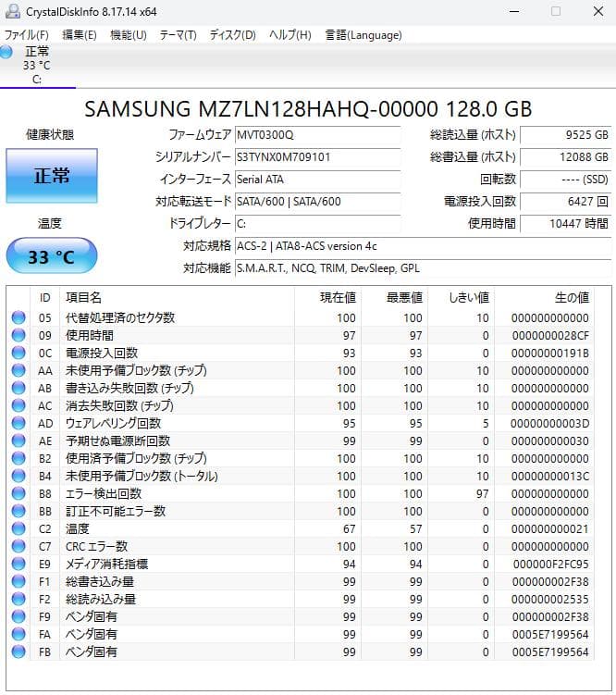Click worst value 57 in 温度 row
Image resolution: width=616 pixels, height=695 pixels.
(416, 528)
